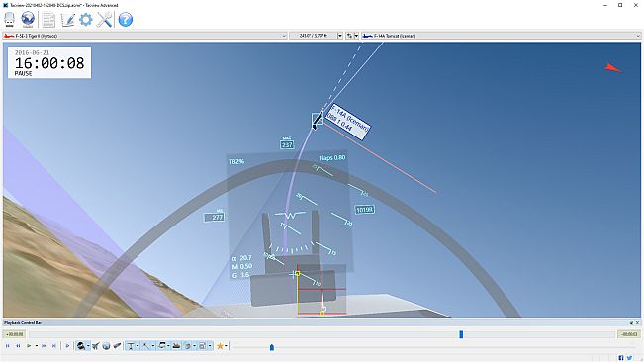Open the wrench and screwdriver tools icon

105,20
